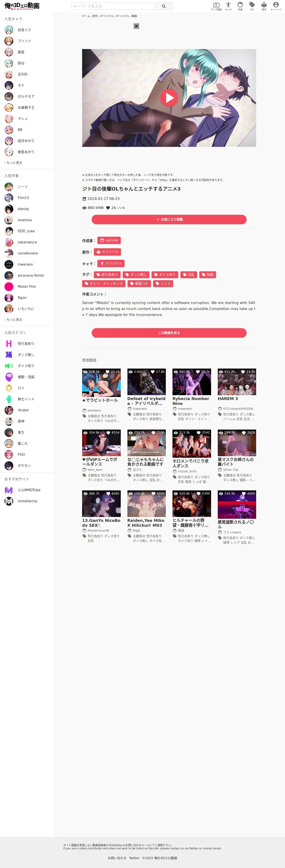Click the ニーソ author avatar

[9, 187]
